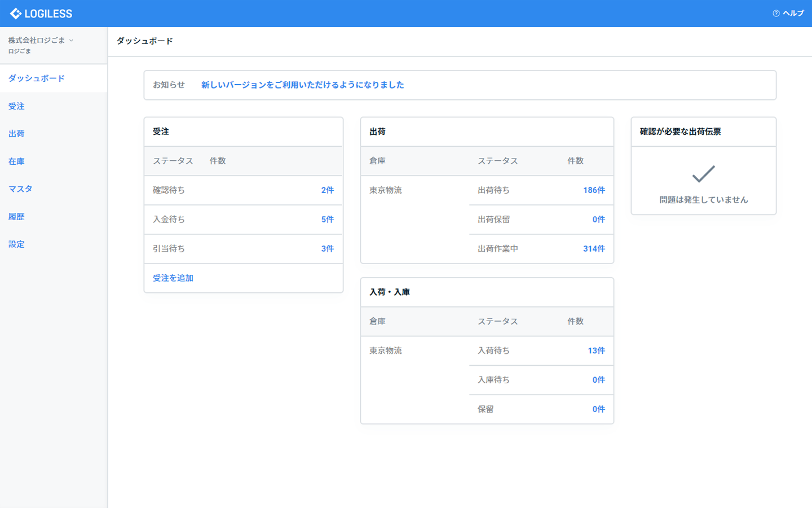Click the 入荷待ち status label
The height and width of the screenshot is (508, 812).
tap(493, 351)
